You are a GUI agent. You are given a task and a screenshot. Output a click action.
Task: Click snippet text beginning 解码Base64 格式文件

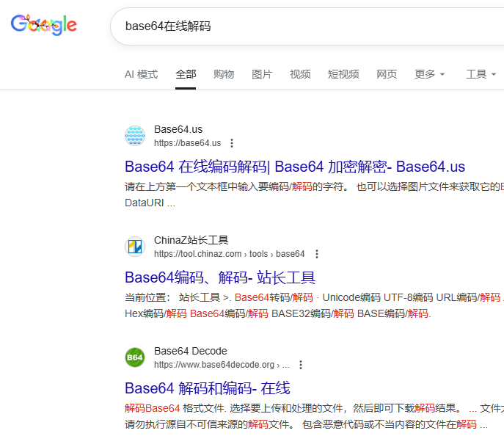(x=314, y=408)
